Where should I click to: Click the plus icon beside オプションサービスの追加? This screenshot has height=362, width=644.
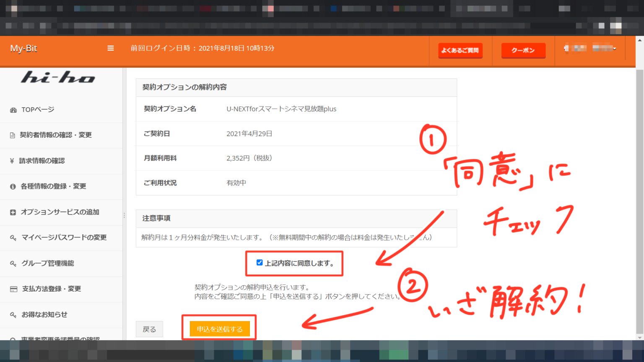13,212
